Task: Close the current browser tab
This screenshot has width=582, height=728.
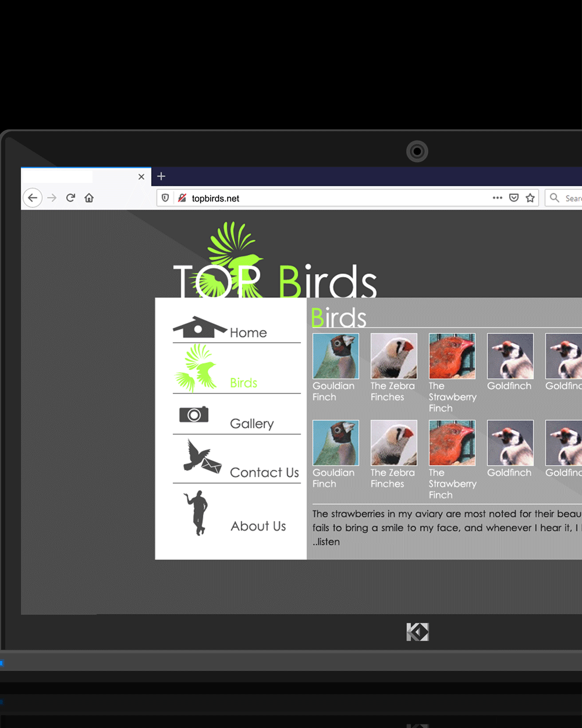Action: [141, 176]
